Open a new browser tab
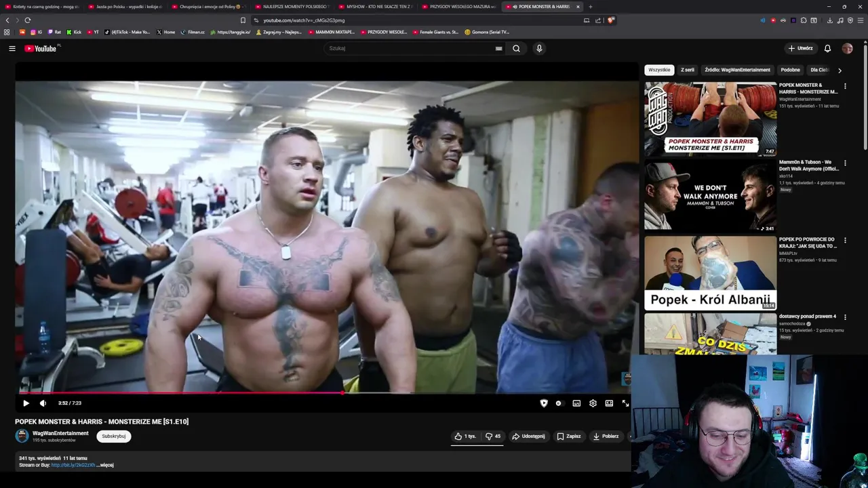The image size is (868, 488). click(590, 7)
